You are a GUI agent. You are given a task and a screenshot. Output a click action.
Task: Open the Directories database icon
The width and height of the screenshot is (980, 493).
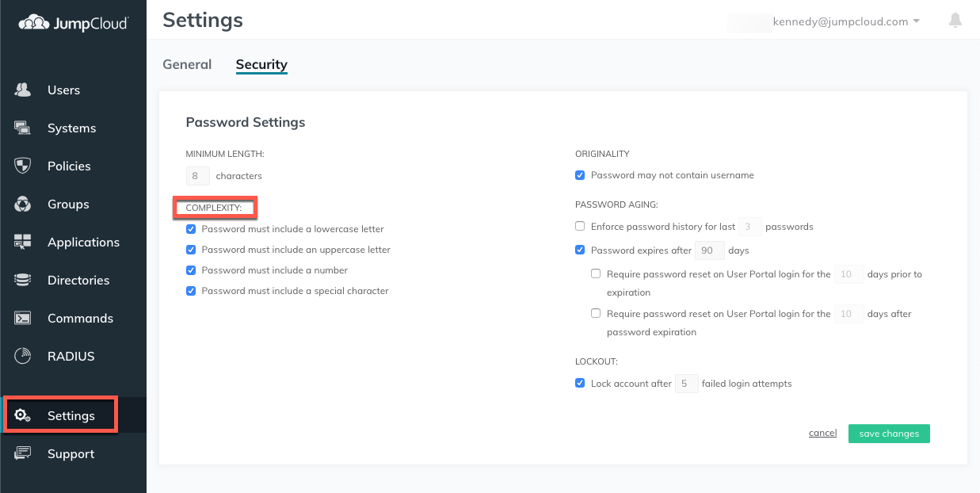[22, 280]
